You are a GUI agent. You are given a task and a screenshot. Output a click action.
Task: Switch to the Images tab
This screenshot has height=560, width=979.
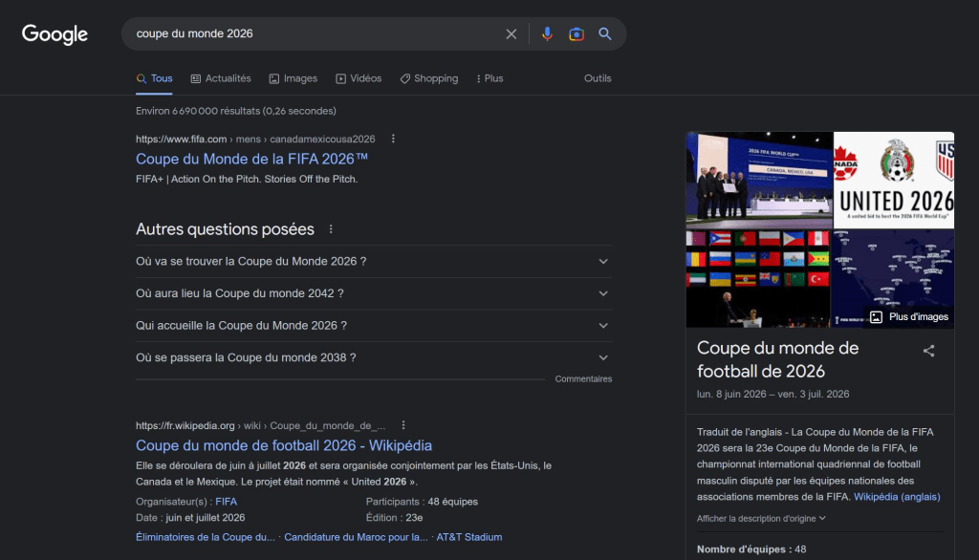[293, 77]
